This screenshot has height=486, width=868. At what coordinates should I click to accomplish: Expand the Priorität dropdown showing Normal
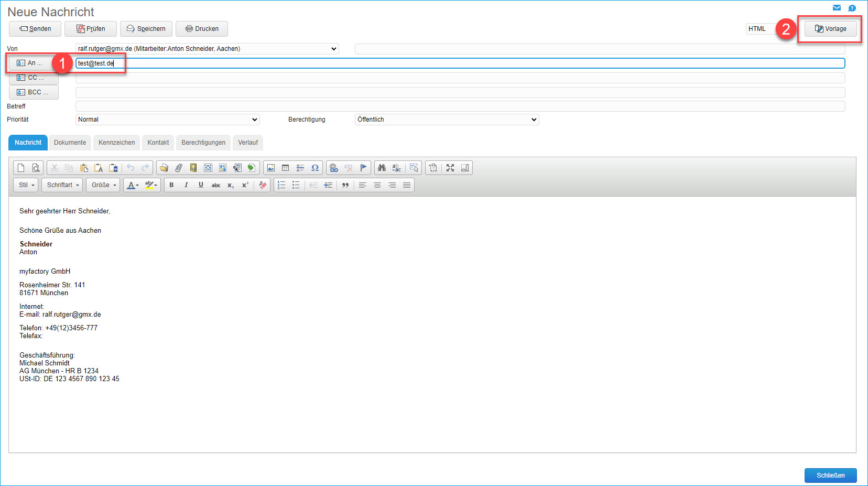(x=168, y=120)
